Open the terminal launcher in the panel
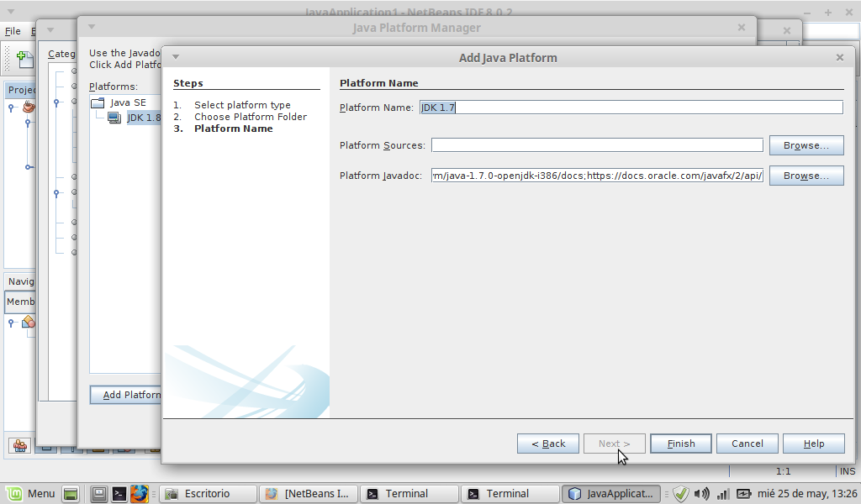 (119, 494)
